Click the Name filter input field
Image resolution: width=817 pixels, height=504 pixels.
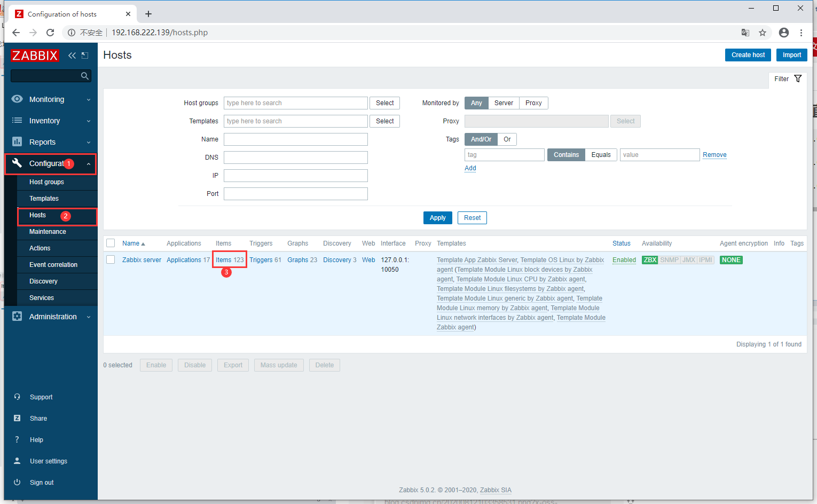[296, 139]
